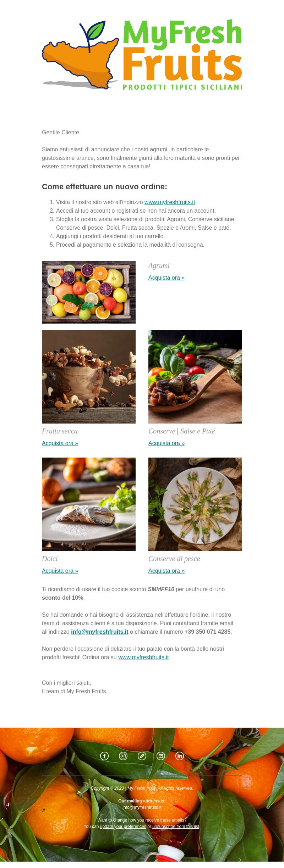
Task: Click the MyFresh Fruits logo
Action: pyautogui.click(x=142, y=54)
